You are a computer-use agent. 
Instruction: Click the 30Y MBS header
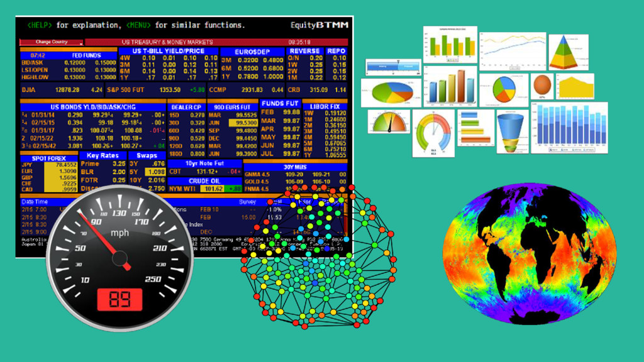point(296,167)
